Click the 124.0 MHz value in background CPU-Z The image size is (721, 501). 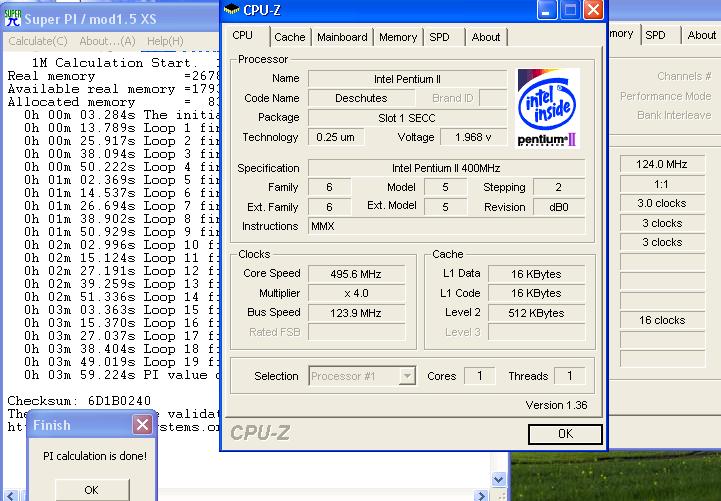(x=662, y=164)
